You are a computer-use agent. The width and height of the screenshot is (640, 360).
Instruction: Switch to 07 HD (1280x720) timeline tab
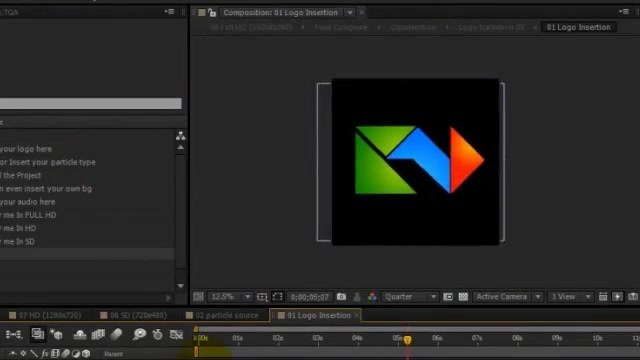click(x=45, y=315)
